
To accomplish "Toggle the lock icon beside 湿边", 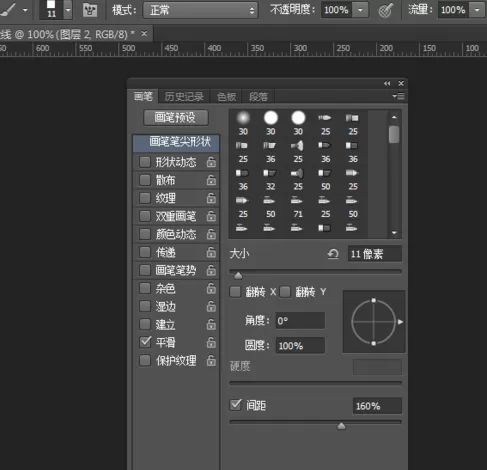I will point(211,306).
